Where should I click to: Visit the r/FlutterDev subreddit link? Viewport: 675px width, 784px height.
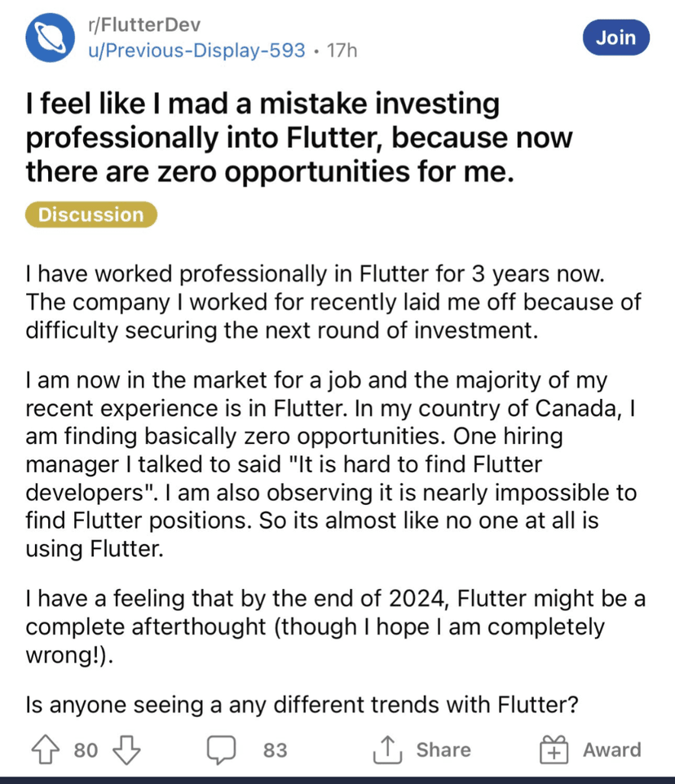[x=144, y=24]
